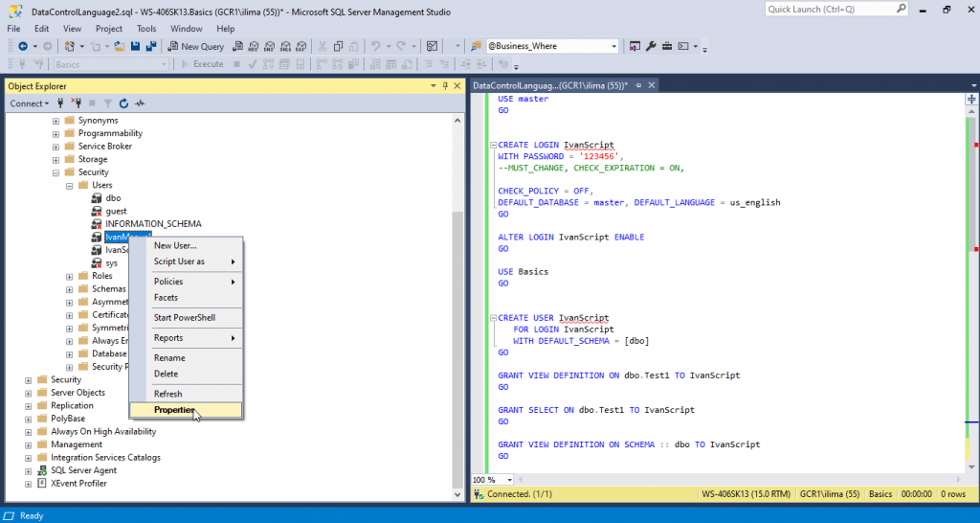Select the guest user in tree
980x523 pixels.
tap(116, 212)
